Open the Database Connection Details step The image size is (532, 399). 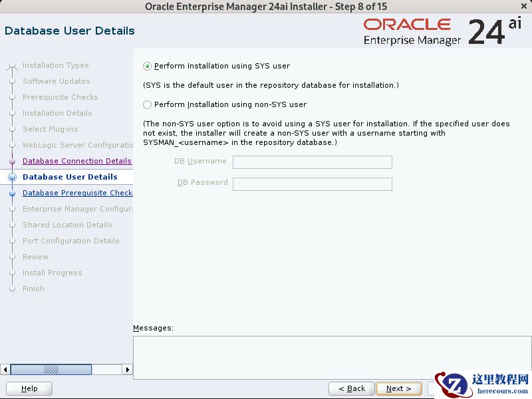pyautogui.click(x=76, y=161)
